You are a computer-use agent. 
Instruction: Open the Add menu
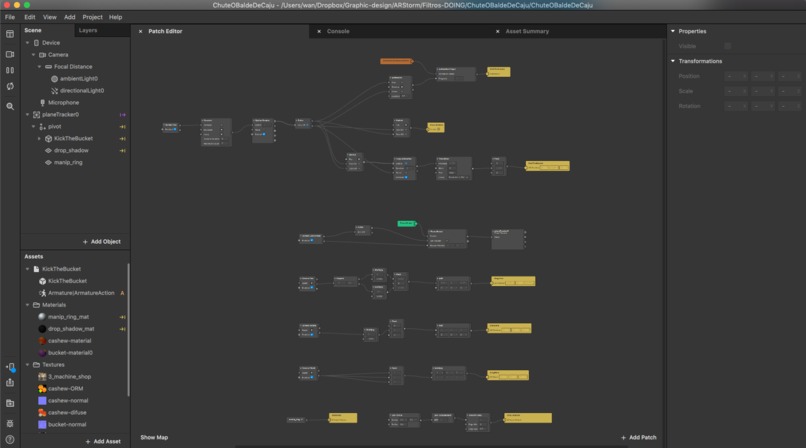[69, 17]
